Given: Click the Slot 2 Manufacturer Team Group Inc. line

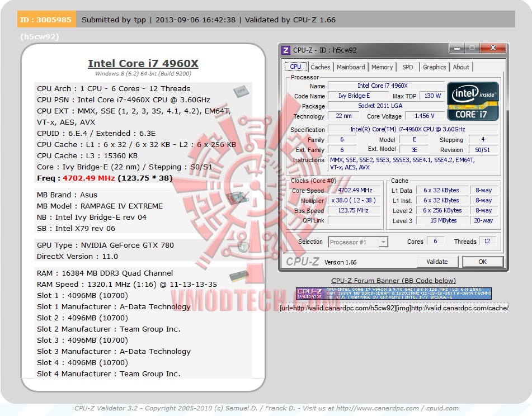Looking at the screenshot, I should coord(109,329).
